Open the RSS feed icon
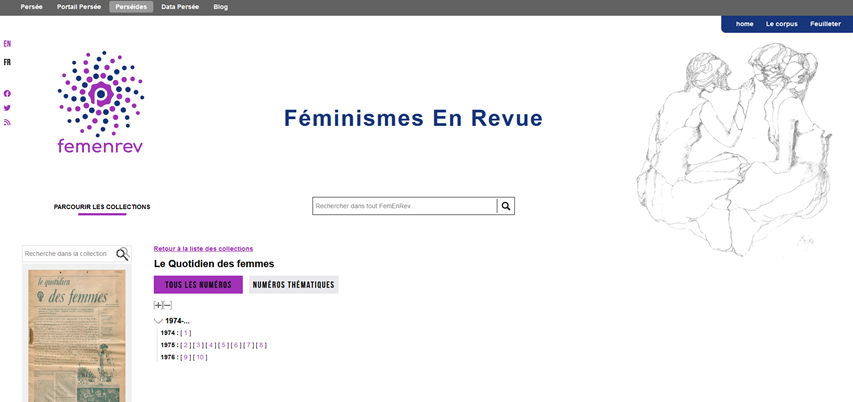The image size is (853, 402). coord(7,122)
